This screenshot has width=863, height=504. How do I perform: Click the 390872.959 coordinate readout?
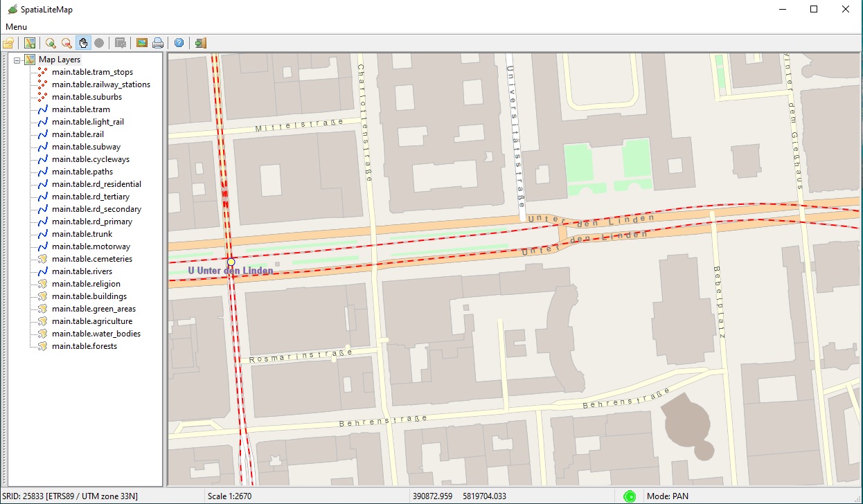click(x=433, y=496)
